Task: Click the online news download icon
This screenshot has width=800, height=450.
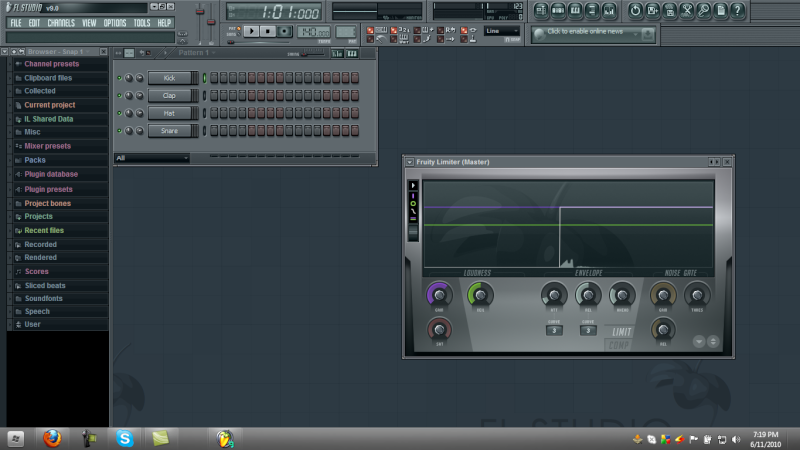Action: (647, 34)
